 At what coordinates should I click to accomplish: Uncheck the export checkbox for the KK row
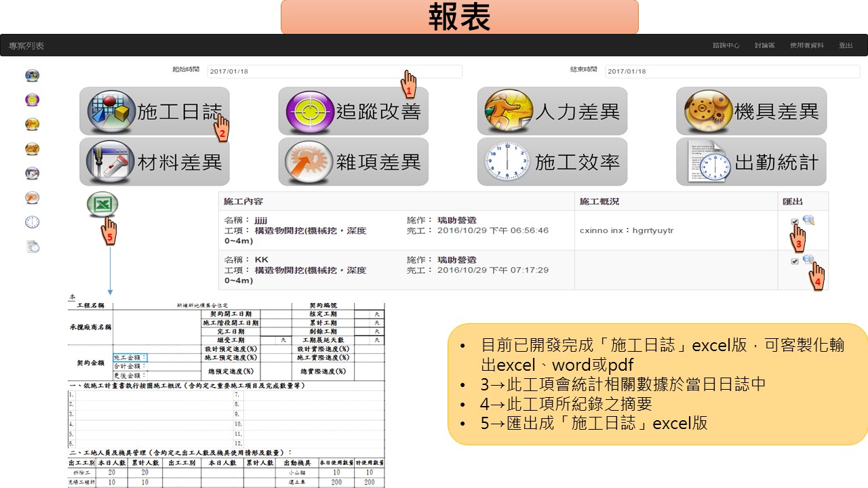(x=794, y=262)
